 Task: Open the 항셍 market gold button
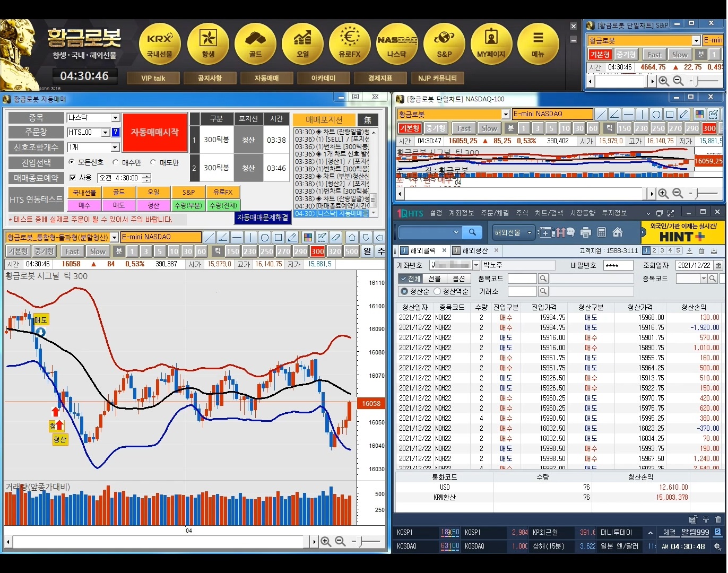tap(208, 44)
